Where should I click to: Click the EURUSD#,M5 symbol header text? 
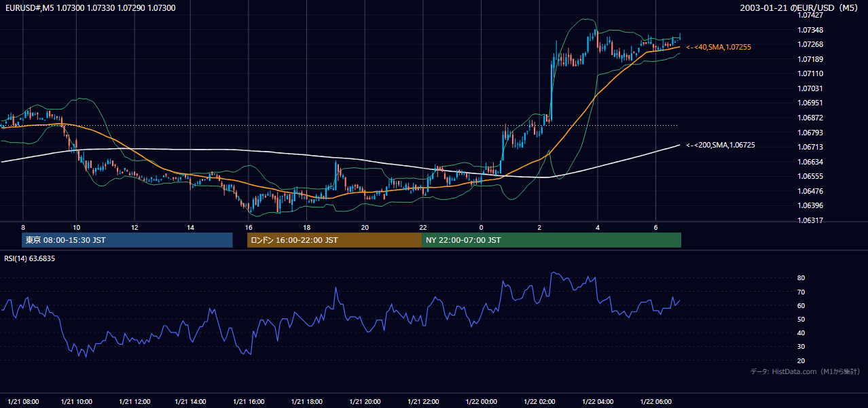(x=89, y=7)
